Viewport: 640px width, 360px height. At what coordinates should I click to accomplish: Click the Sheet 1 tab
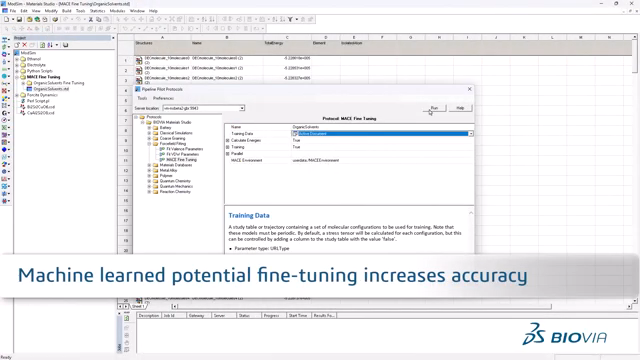[x=138, y=306]
